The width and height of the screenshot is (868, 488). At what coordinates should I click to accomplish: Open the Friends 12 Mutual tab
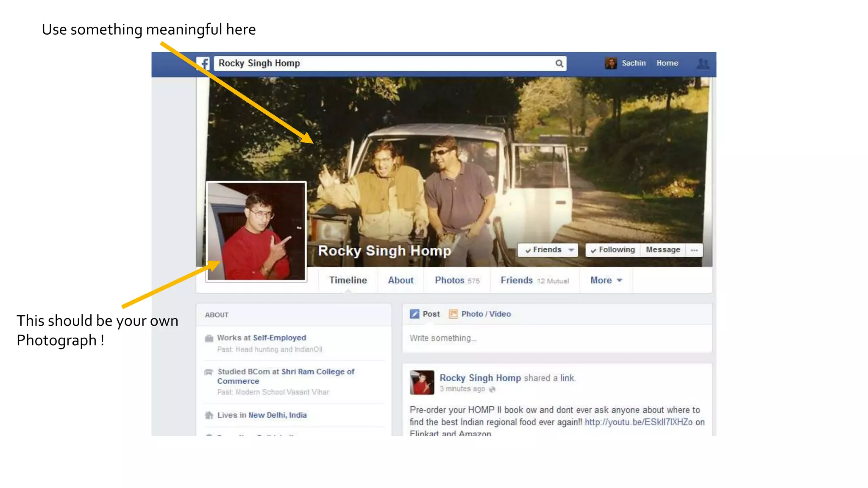[x=534, y=280]
